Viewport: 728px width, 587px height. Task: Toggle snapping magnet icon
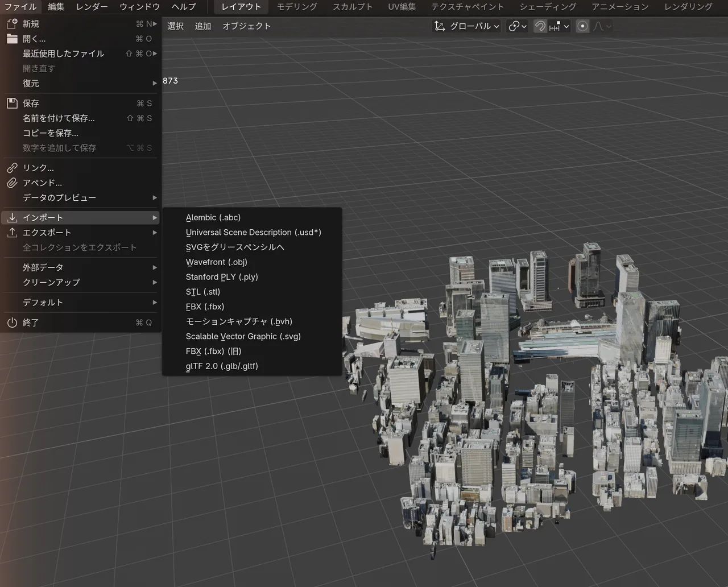click(x=540, y=26)
